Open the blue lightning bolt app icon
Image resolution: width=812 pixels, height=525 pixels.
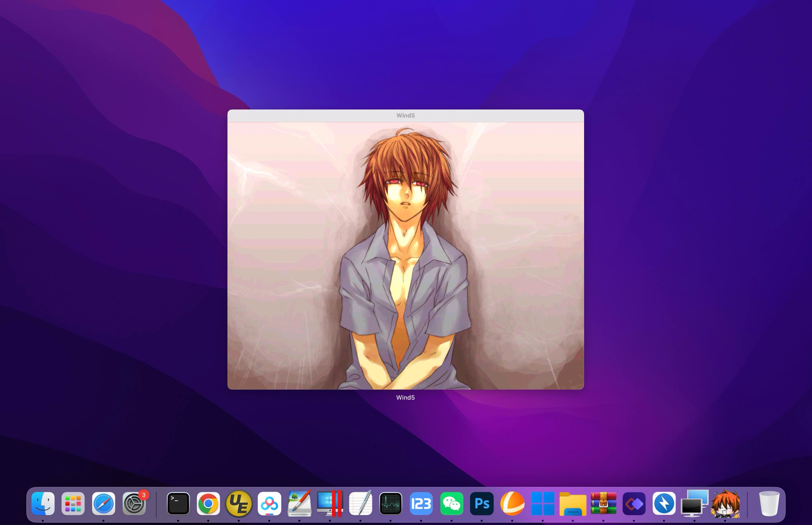pyautogui.click(x=664, y=504)
